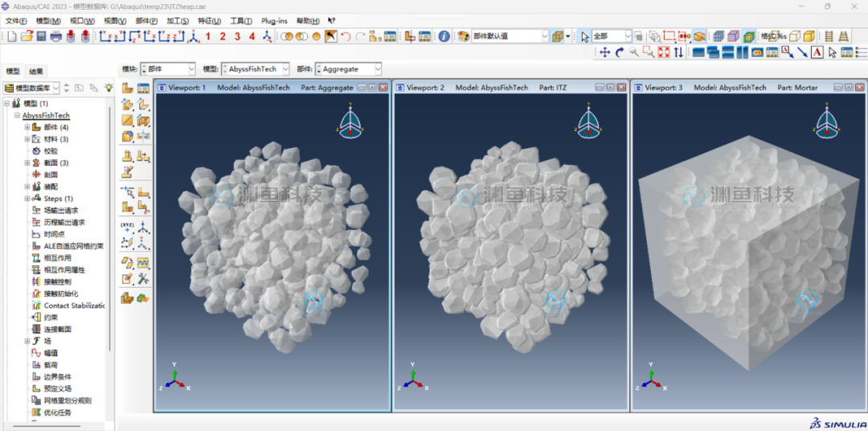Select the AbyssFishTech model tree item
This screenshot has width=868, height=431.
point(46,115)
